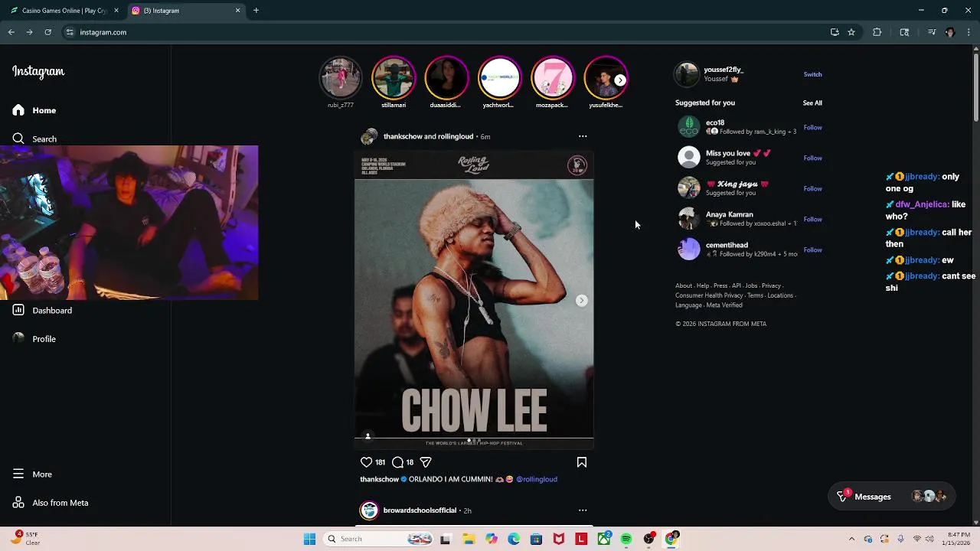
Task: Open the Language footer link
Action: tap(688, 305)
